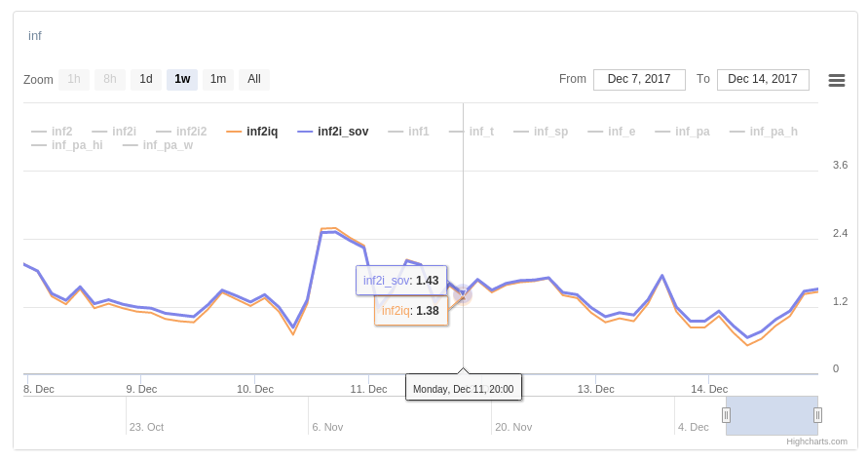Show the inf_pa_hi series
The width and height of the screenshot is (868, 461).
pyautogui.click(x=76, y=146)
